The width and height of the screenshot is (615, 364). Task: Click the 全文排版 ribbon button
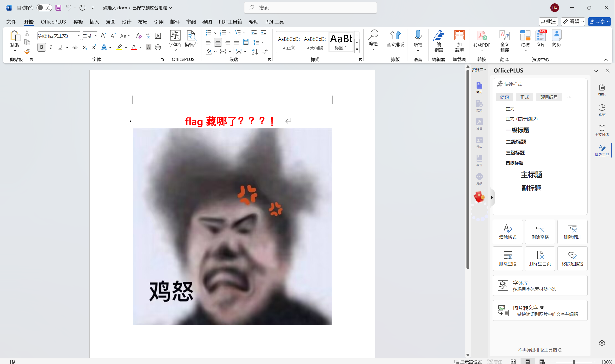pyautogui.click(x=395, y=38)
